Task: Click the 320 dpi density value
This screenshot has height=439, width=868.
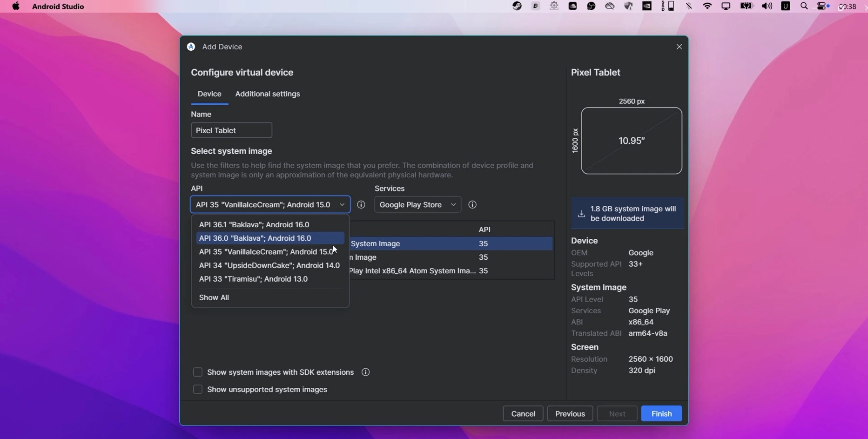Action: tap(642, 371)
